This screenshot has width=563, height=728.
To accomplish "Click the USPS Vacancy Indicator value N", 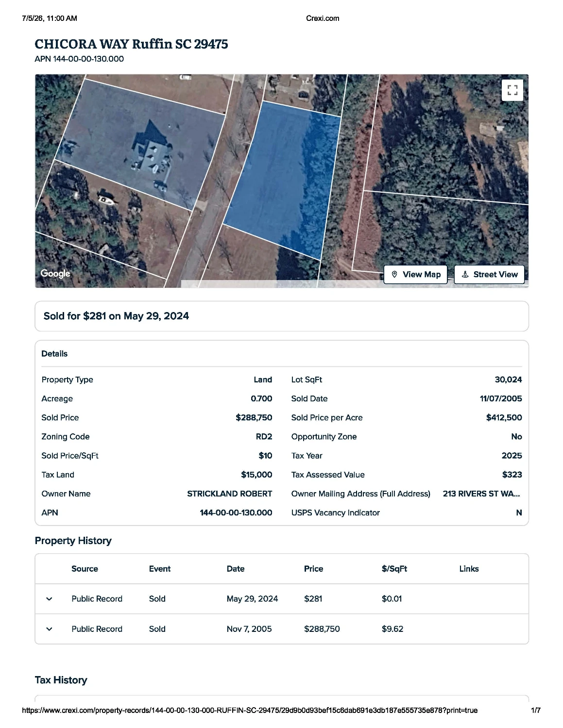I will (x=519, y=513).
